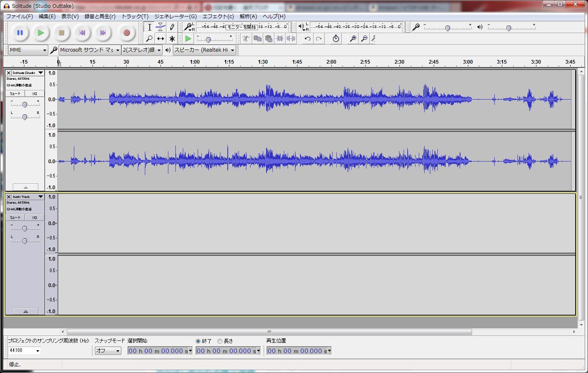
Task: Redo the last undone action
Action: [x=319, y=39]
